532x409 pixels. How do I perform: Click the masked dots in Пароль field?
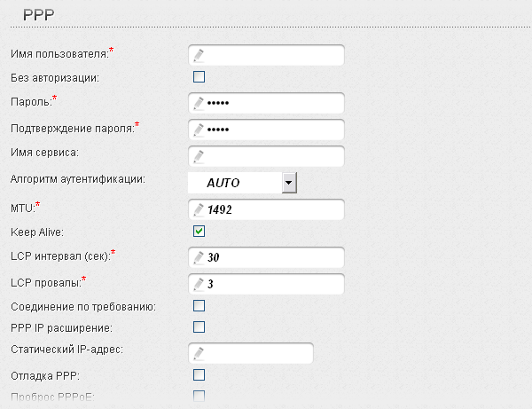click(x=217, y=103)
